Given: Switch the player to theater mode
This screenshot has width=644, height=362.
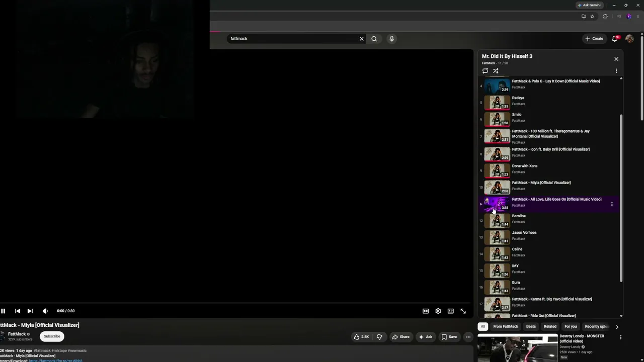Looking at the screenshot, I should click(451, 311).
